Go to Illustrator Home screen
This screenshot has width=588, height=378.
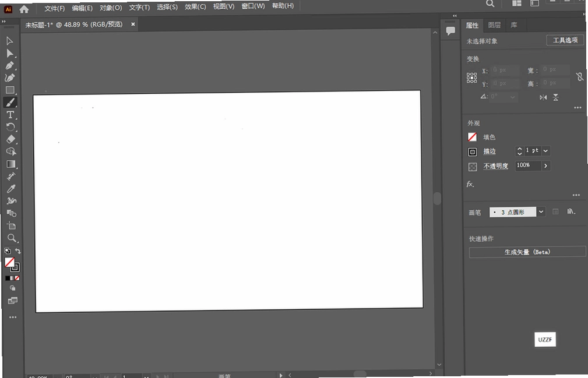coord(24,9)
